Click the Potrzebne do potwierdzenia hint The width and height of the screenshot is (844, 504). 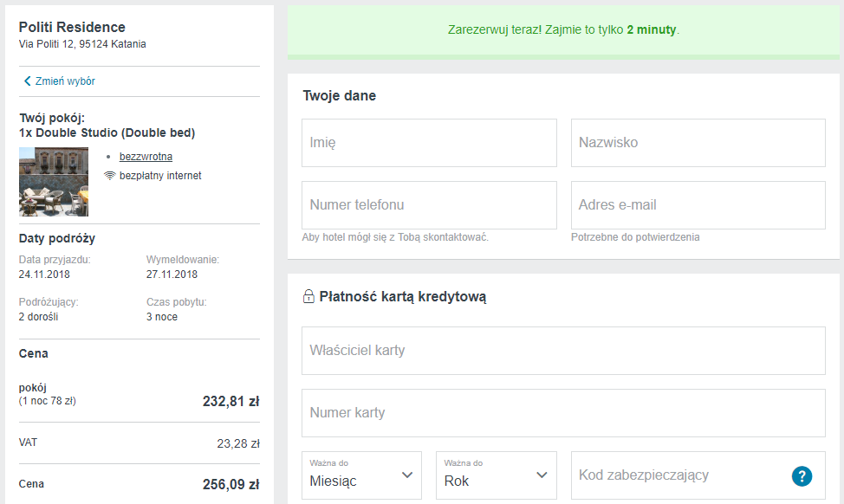[x=635, y=237]
